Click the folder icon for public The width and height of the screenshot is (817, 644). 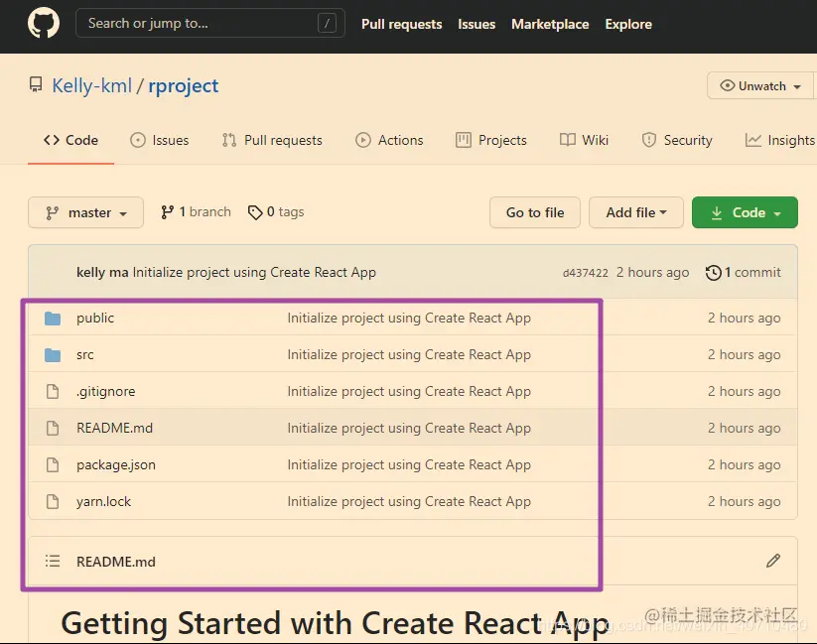tap(53, 319)
